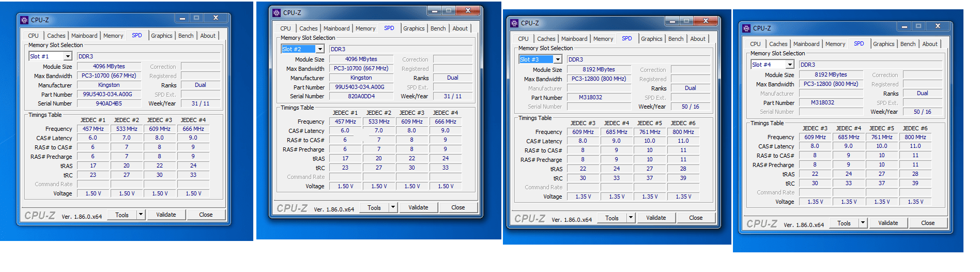Switch to Caches tab in Slot #2 window
This screenshot has height=272, width=980.
(309, 28)
